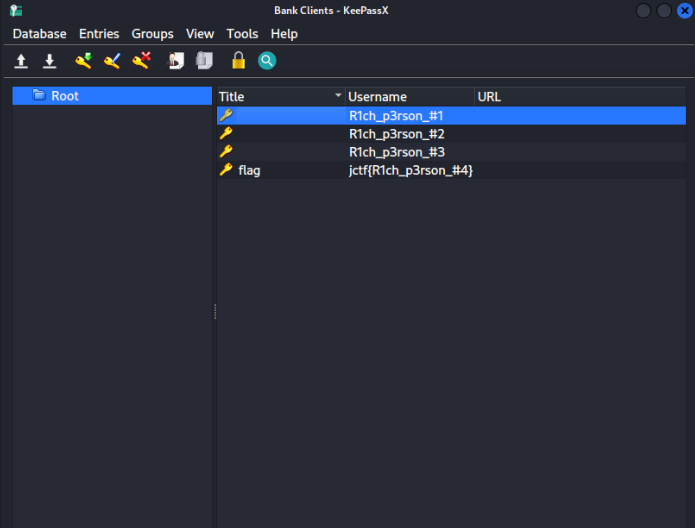695x528 pixels.
Task: Select the R1ch_p3rson_#3 username cell
Action: pos(397,152)
